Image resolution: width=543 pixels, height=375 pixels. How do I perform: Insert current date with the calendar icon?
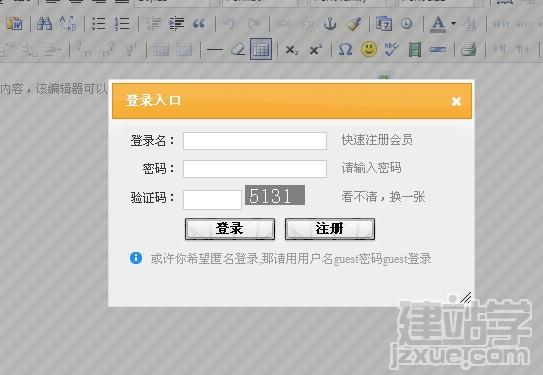point(384,24)
